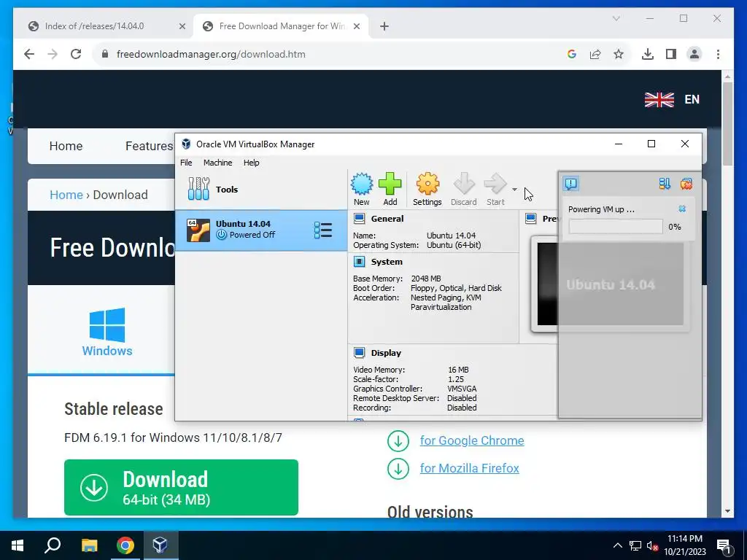The width and height of the screenshot is (747, 560).
Task: Click the address bar URL
Action: [x=211, y=54]
